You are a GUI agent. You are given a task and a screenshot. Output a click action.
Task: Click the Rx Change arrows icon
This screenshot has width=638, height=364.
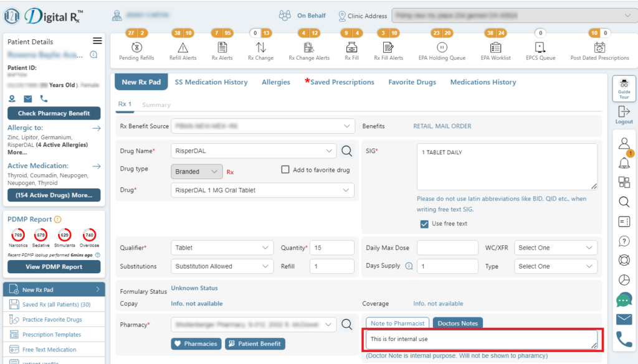260,47
